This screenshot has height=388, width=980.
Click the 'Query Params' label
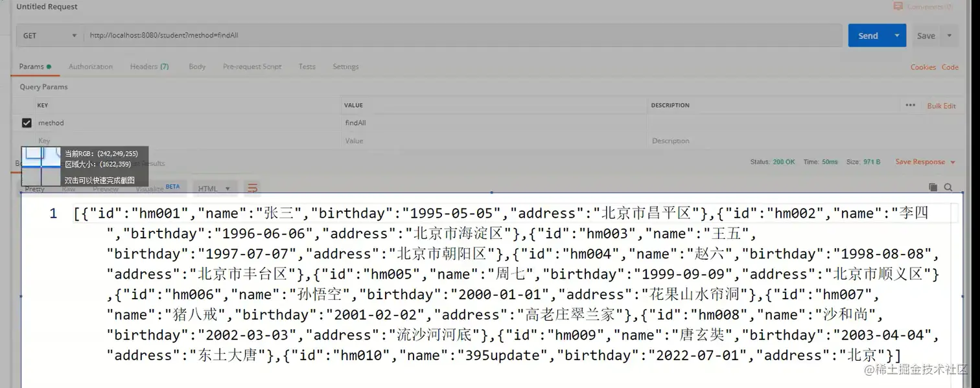[43, 87]
